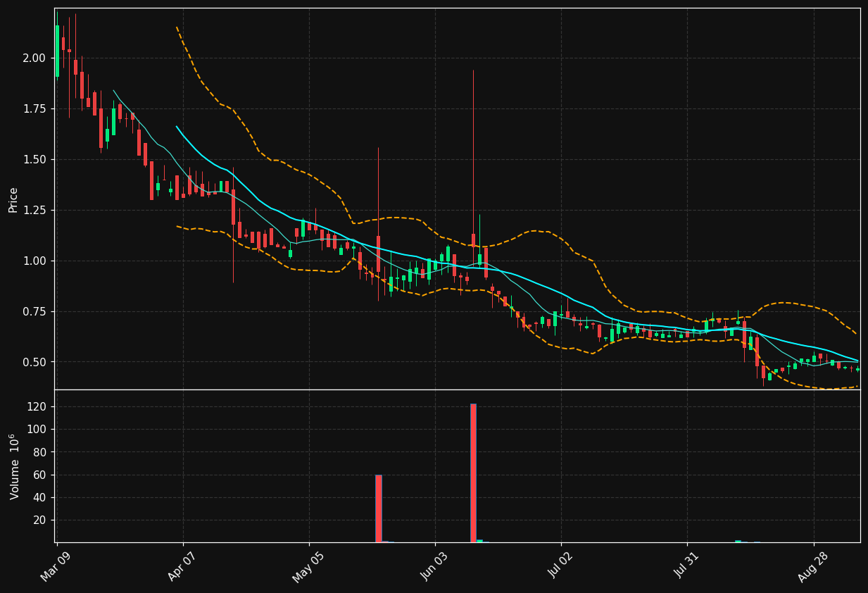Click the Apr 07 date label

pyautogui.click(x=182, y=566)
